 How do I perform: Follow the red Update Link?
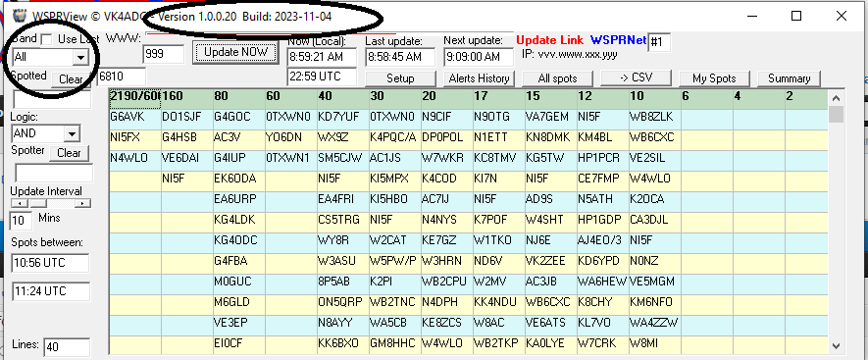pyautogui.click(x=549, y=40)
